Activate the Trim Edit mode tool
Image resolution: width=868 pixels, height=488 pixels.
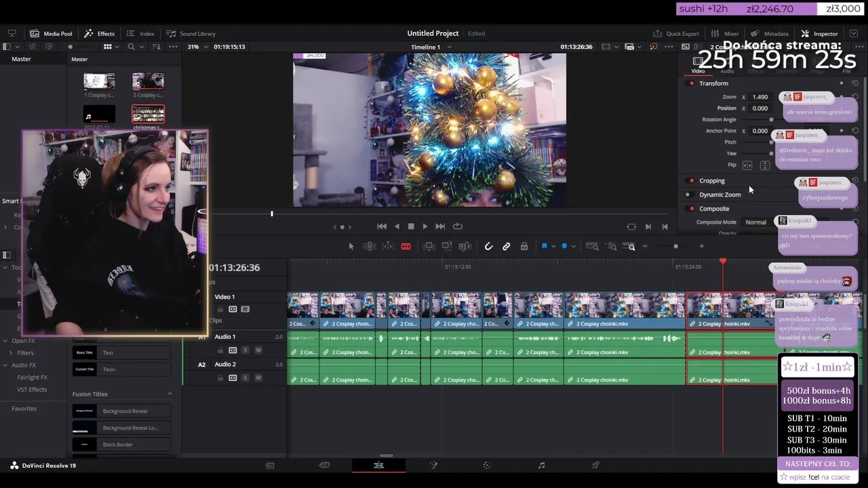point(370,247)
